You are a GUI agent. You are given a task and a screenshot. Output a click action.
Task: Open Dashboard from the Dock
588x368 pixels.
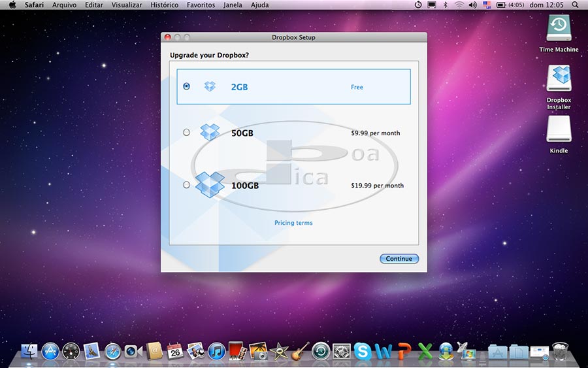point(71,352)
